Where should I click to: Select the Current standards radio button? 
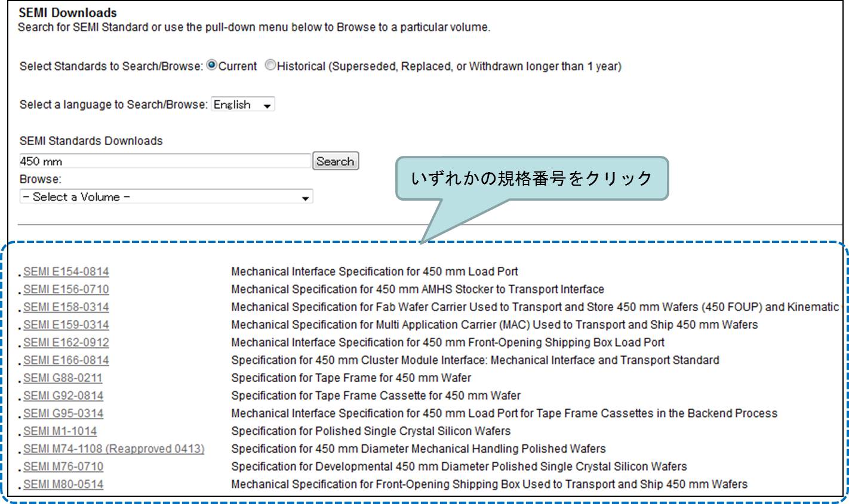pyautogui.click(x=211, y=66)
